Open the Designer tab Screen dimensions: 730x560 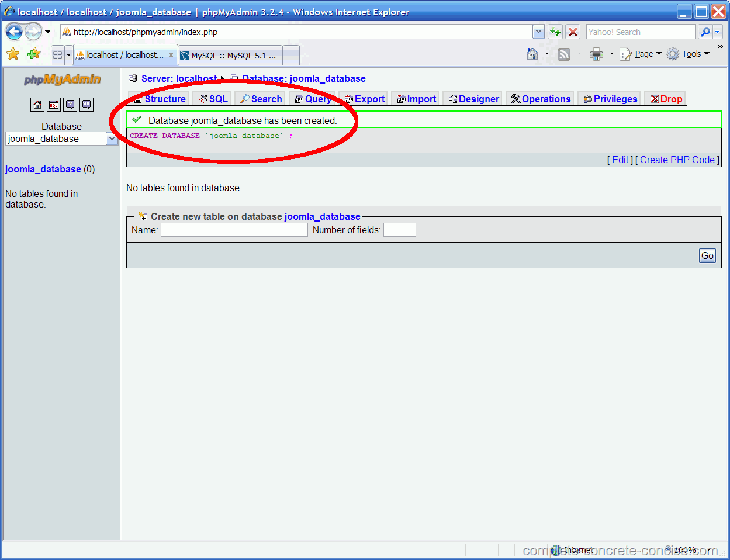473,99
